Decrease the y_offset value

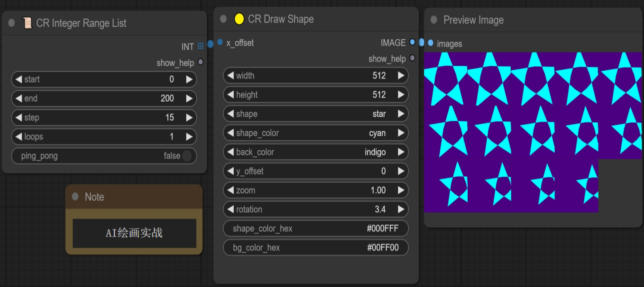coord(231,171)
